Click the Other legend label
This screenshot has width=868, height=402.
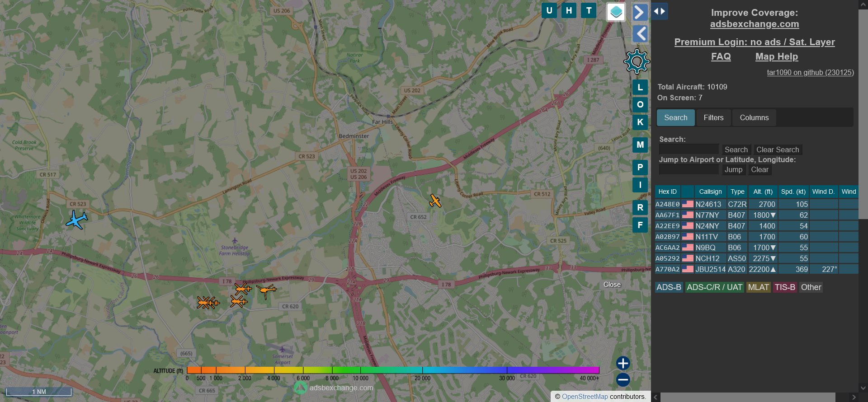pos(811,287)
